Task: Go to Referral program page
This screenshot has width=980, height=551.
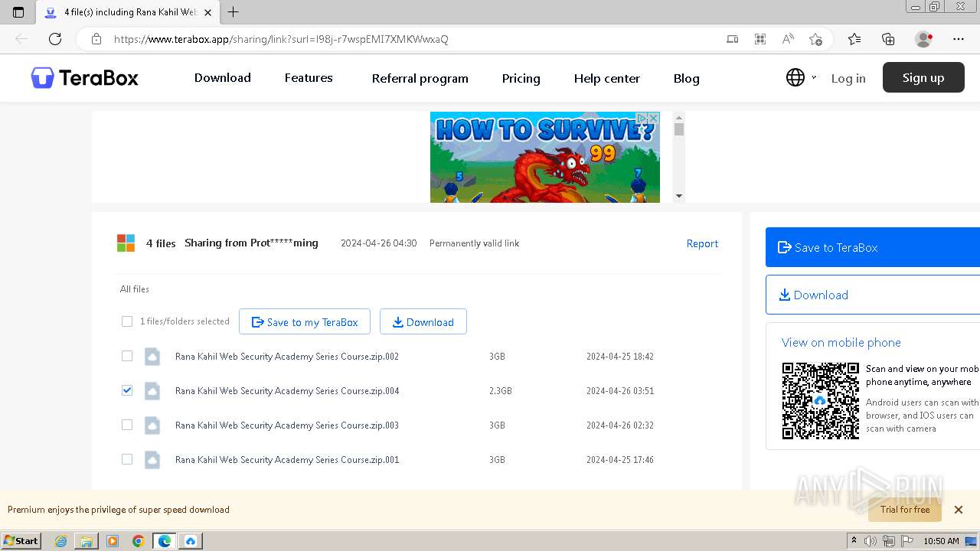Action: point(420,78)
